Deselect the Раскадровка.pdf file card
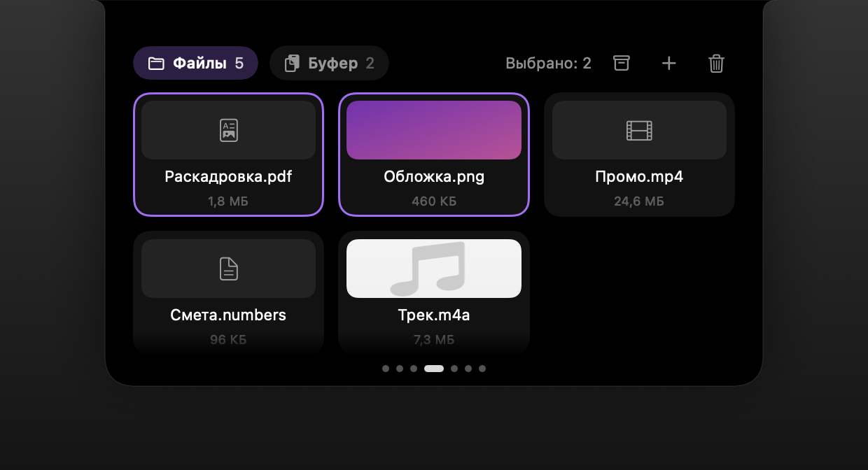 pos(229,155)
